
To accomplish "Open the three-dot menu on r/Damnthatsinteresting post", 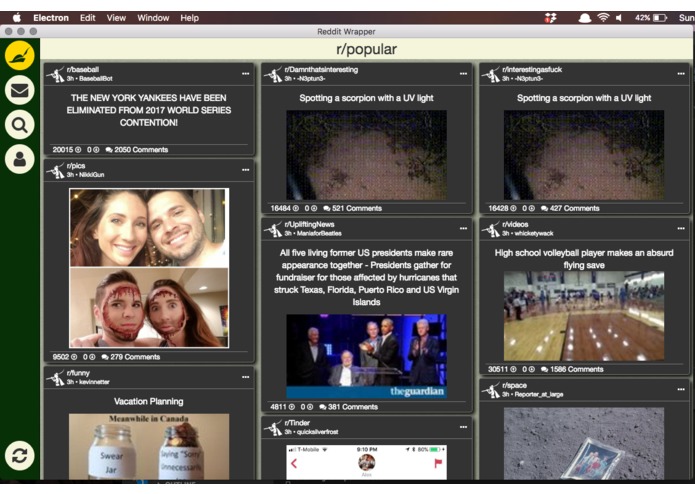I will (463, 74).
